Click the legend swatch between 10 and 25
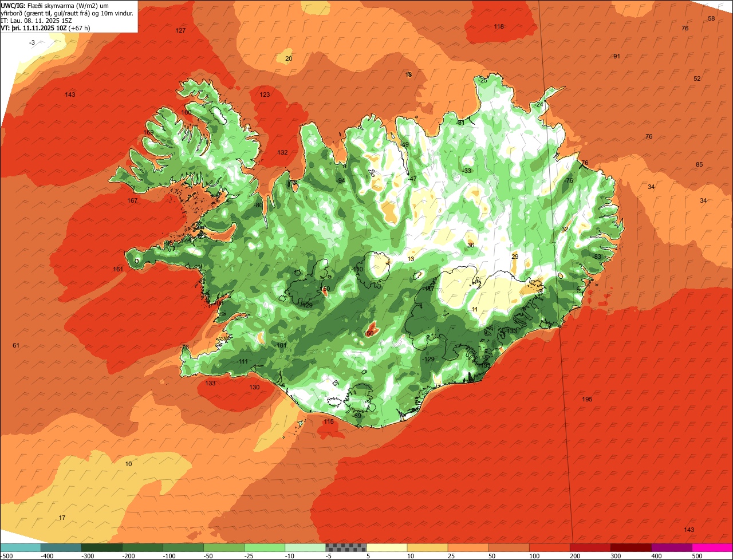Image resolution: width=733 pixels, height=560 pixels. coord(427,547)
